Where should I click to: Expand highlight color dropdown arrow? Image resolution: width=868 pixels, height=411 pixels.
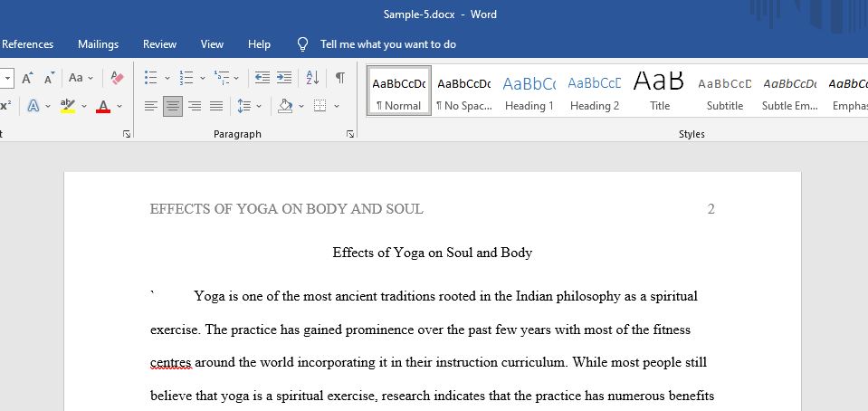83,106
